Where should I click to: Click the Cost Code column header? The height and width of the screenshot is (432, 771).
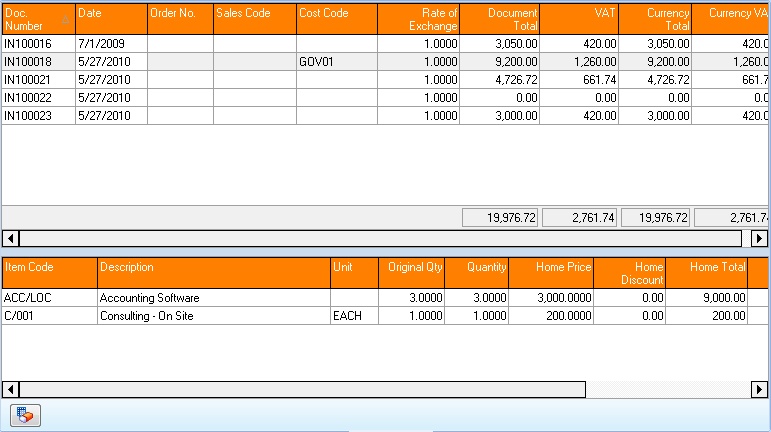(x=337, y=19)
